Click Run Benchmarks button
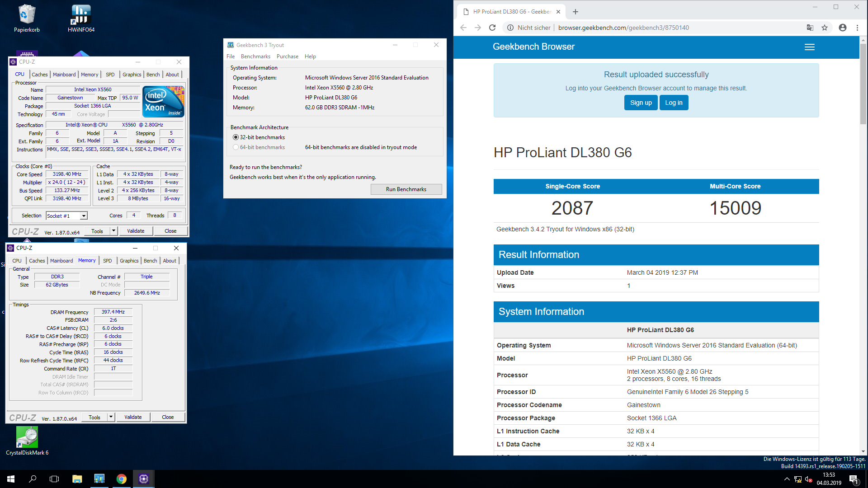868x488 pixels. 406,189
